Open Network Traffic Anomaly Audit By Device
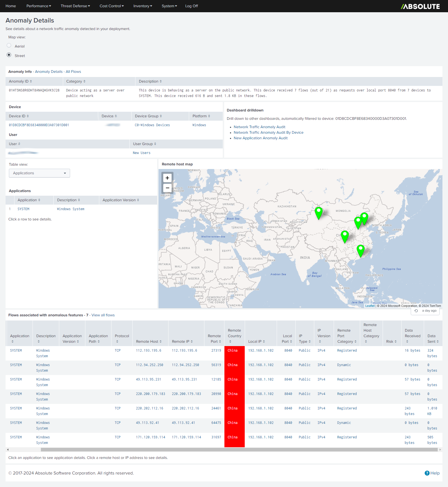 pyautogui.click(x=268, y=133)
